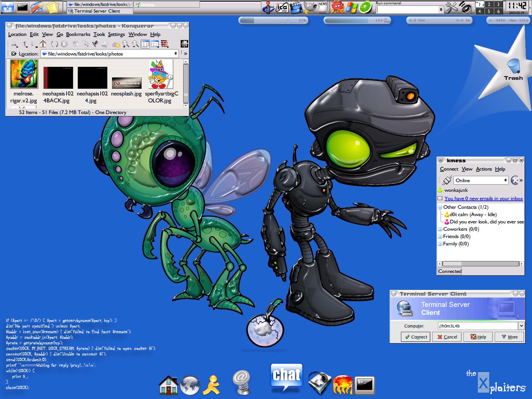
Task: Launch terminal from top panel
Action: pos(22,7)
